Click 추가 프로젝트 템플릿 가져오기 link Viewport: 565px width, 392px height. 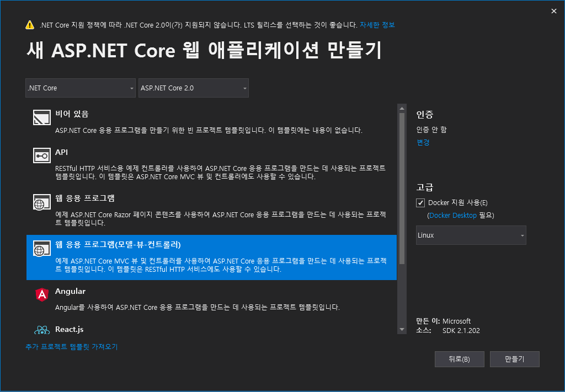(72, 347)
